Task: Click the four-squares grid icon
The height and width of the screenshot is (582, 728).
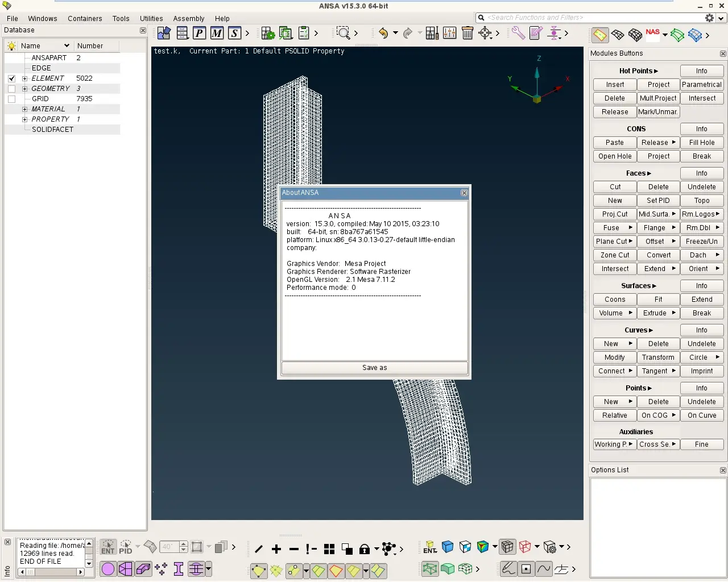Action: [329, 548]
